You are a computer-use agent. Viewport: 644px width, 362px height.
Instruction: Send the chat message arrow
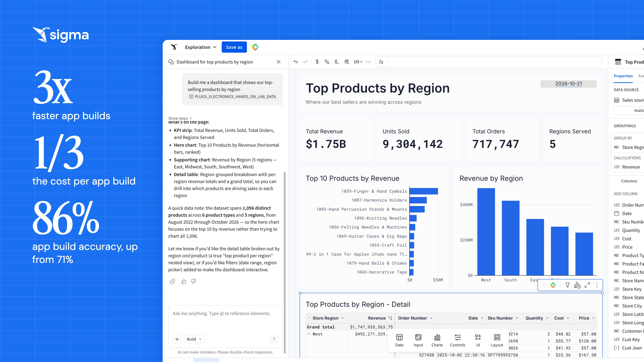click(x=274, y=339)
